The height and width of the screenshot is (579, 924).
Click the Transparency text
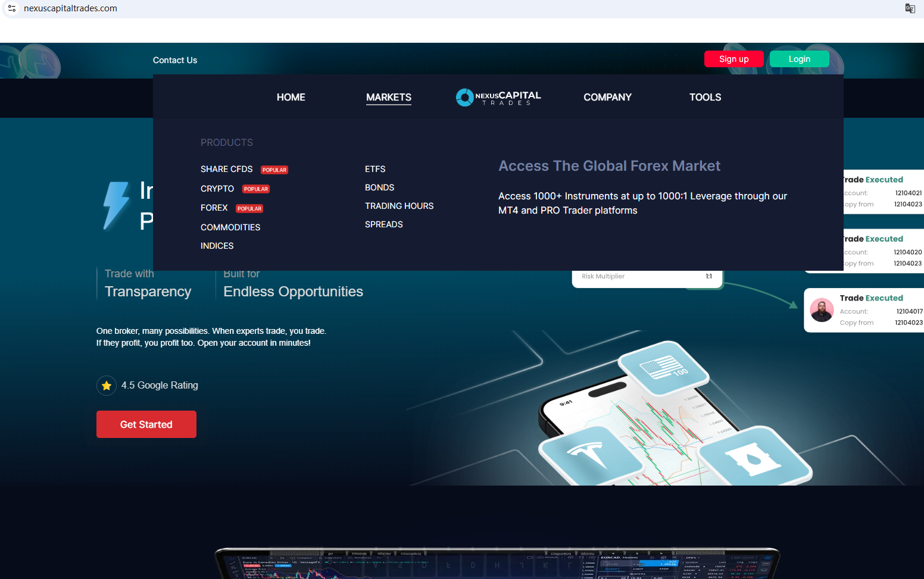pyautogui.click(x=148, y=292)
